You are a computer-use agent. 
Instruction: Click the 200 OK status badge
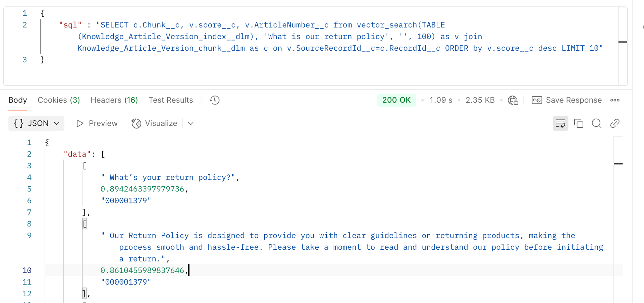tap(396, 100)
